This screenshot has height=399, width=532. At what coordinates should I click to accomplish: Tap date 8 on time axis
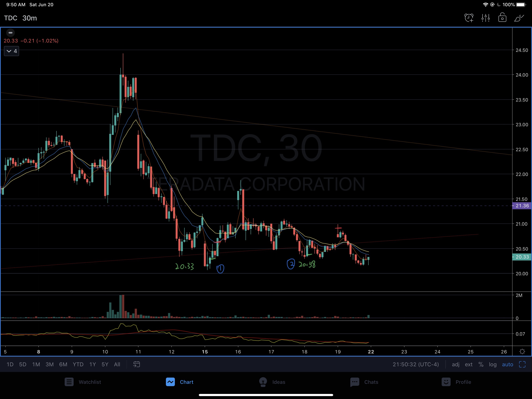coord(39,352)
